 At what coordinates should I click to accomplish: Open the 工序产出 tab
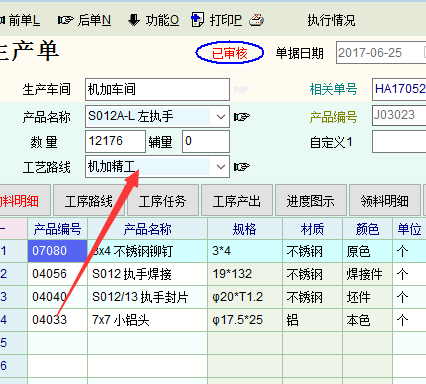point(237,201)
